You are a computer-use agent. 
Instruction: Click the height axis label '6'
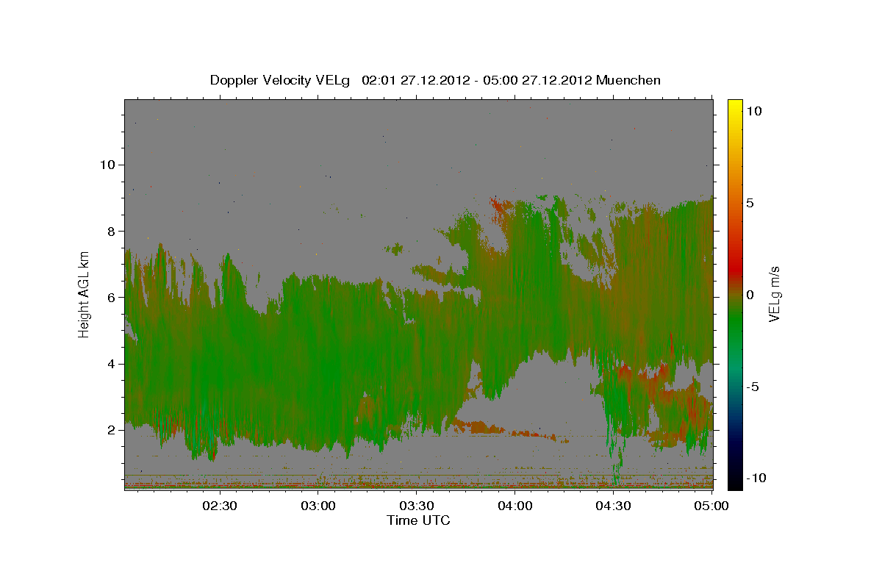112,297
